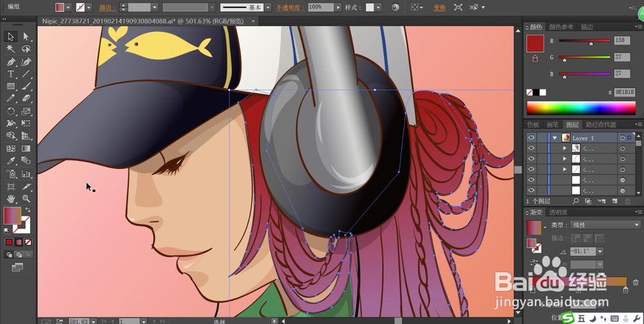Toggle eye icon of third sublayer

pyautogui.click(x=531, y=169)
